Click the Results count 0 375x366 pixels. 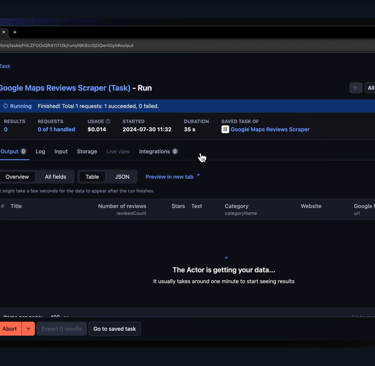6,129
